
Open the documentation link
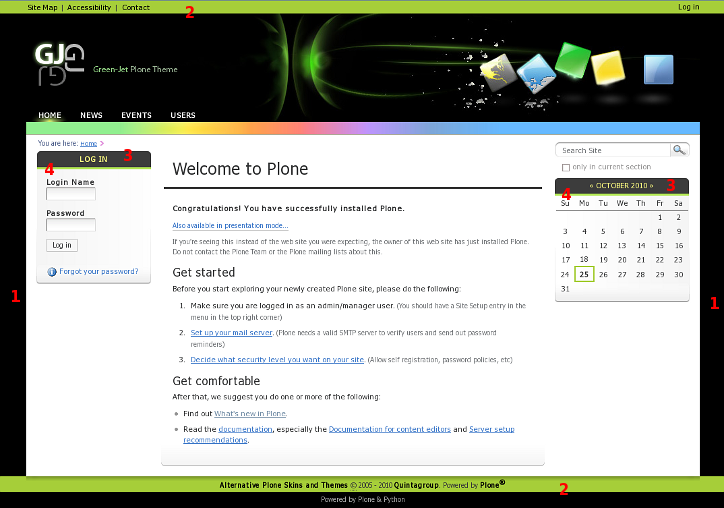(x=245, y=429)
